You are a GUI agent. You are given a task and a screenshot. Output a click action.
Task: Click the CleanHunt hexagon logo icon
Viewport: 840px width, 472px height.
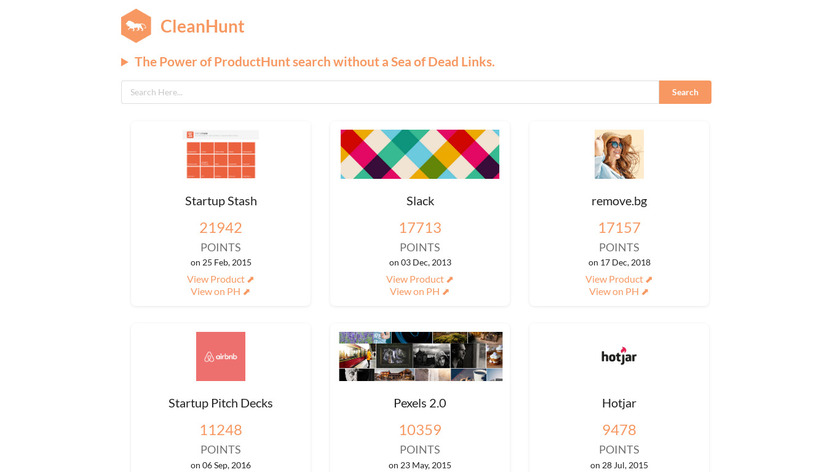136,26
